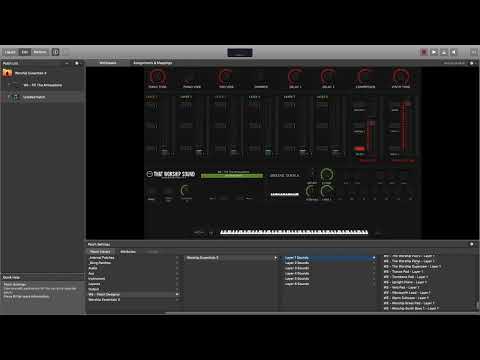Select the concert folder icon in Patch List
The width and height of the screenshot is (480, 360).
click(7, 73)
